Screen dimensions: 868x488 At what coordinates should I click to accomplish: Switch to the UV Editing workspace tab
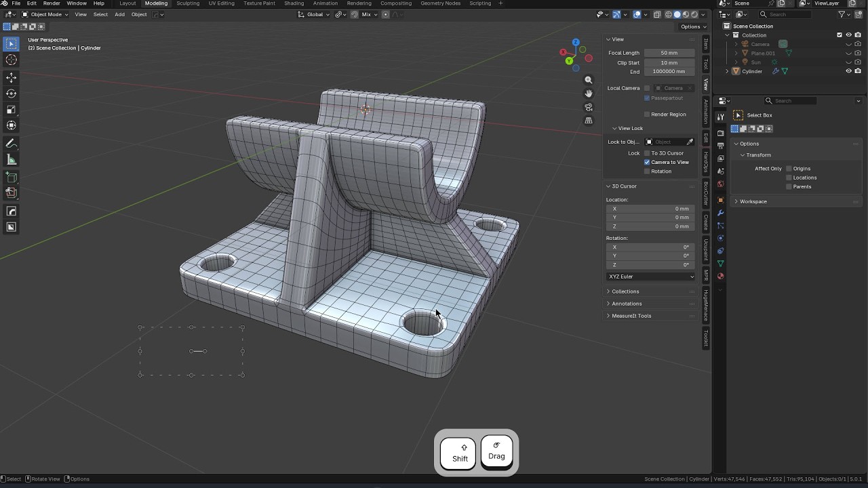pos(222,3)
